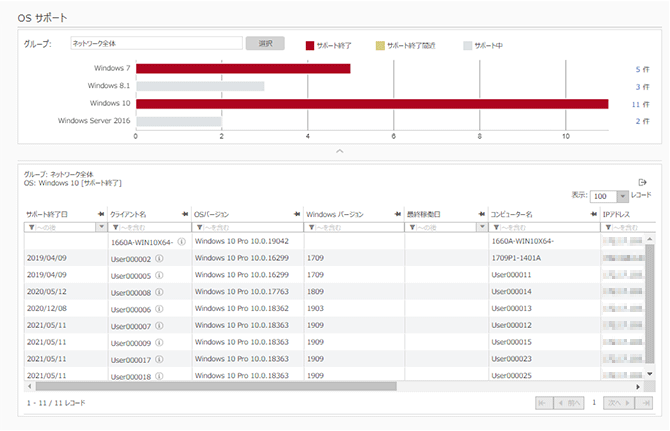Image resolution: width=670 pixels, height=431 pixels.
Task: Pin the Windows バージョン column
Action: pos(398,214)
